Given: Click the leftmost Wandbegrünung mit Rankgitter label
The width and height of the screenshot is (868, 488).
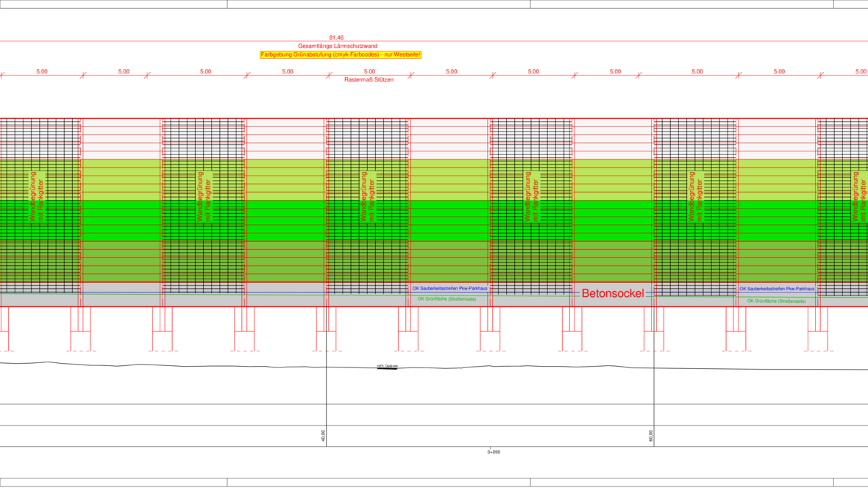Looking at the screenshot, I should point(37,197).
